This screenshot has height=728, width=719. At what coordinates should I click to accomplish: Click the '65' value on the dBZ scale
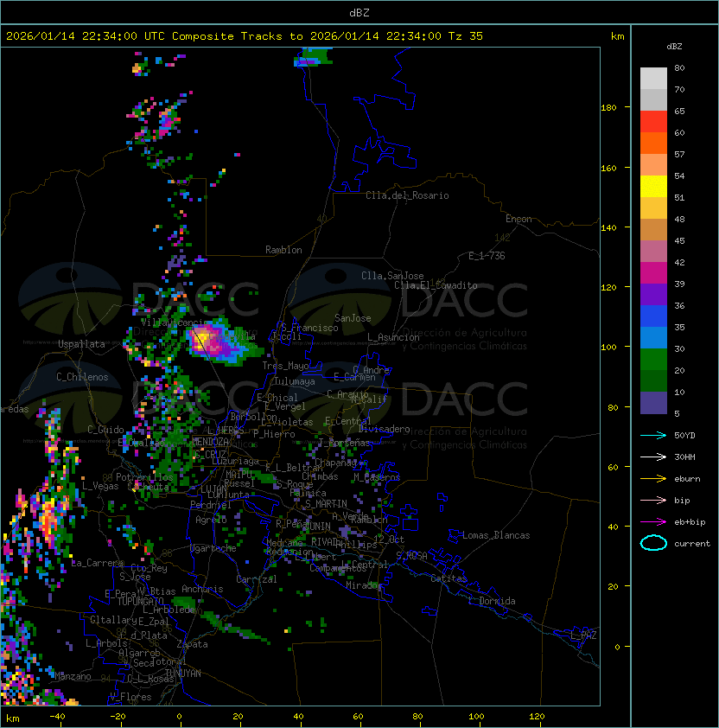(x=679, y=111)
